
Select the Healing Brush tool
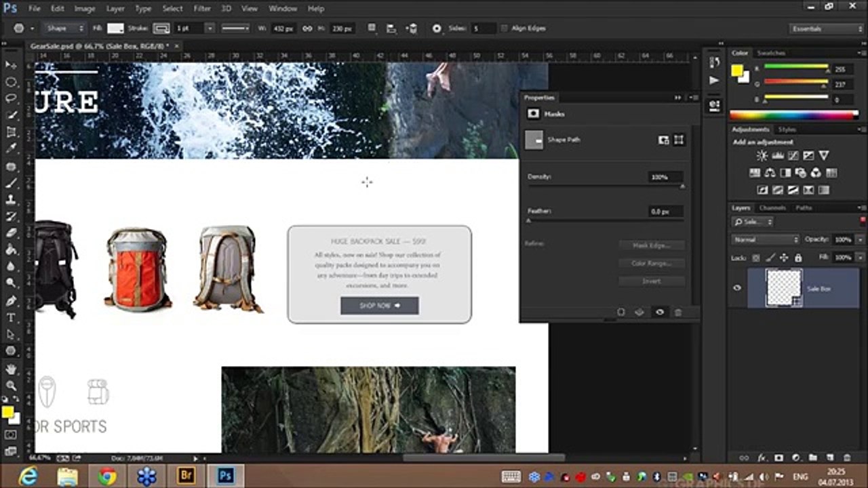click(x=11, y=166)
